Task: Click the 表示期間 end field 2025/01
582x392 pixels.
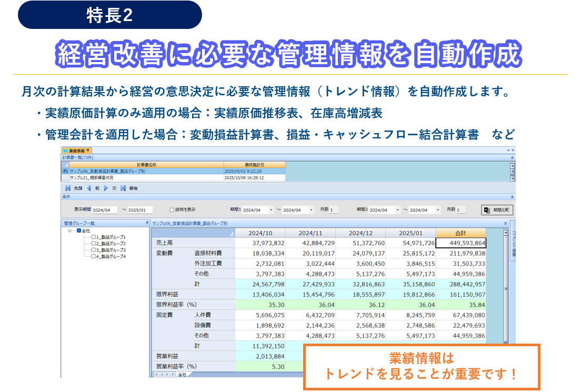Action: [x=140, y=210]
